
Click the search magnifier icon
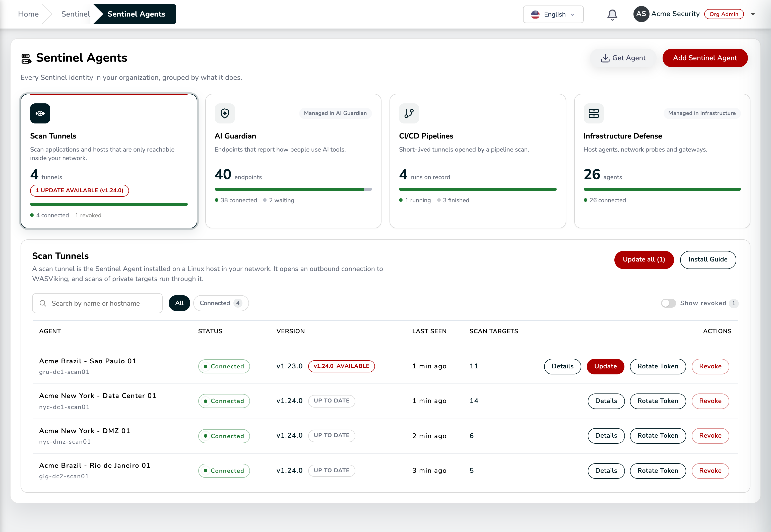pyautogui.click(x=43, y=303)
